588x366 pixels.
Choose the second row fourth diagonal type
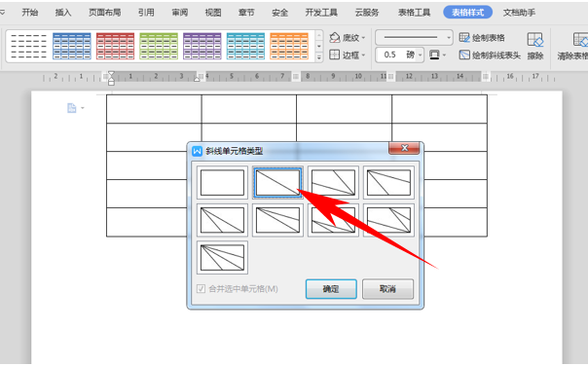tap(388, 220)
